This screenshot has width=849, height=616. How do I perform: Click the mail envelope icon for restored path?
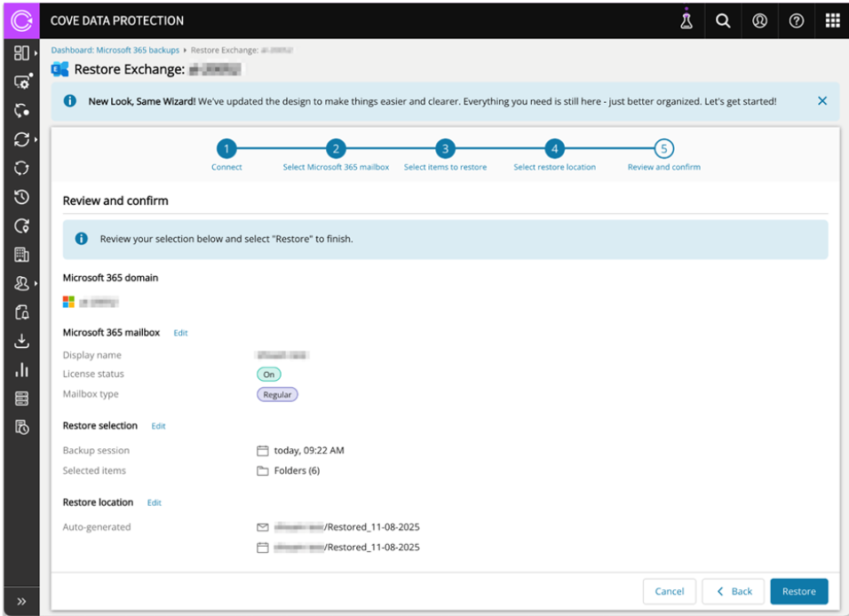tap(263, 527)
